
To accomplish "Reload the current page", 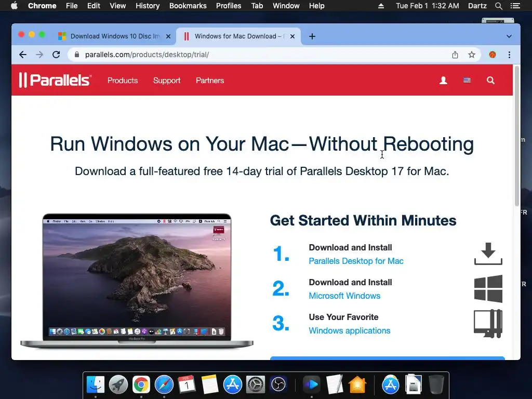I will (56, 55).
